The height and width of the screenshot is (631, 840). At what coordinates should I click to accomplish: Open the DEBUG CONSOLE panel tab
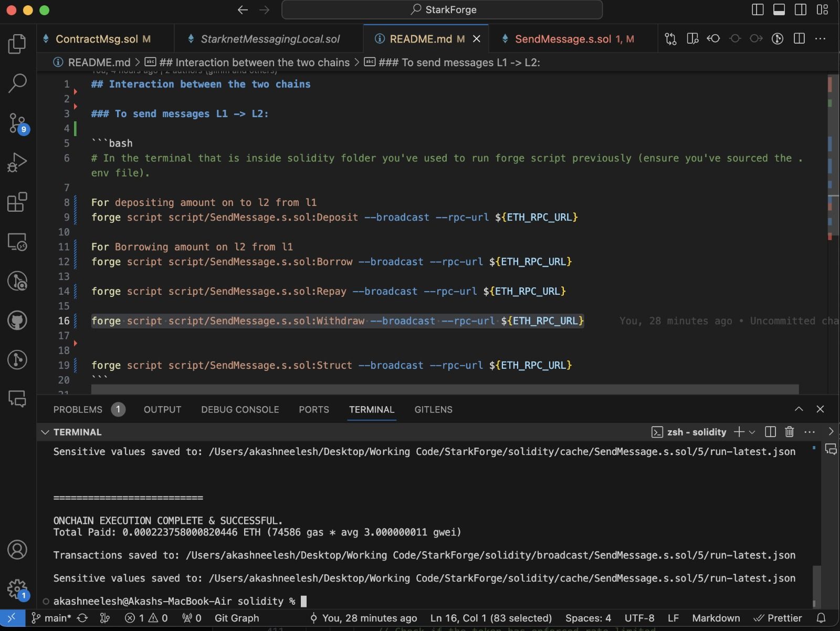(x=240, y=409)
